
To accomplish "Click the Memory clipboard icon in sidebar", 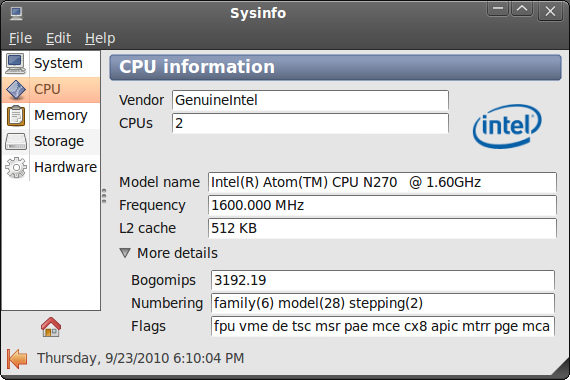I will pyautogui.click(x=16, y=116).
